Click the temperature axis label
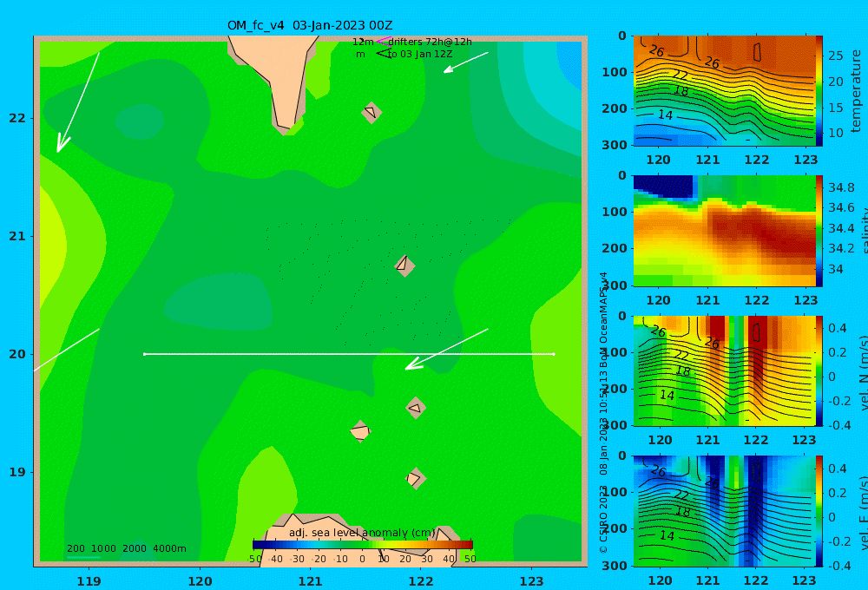 pos(856,91)
